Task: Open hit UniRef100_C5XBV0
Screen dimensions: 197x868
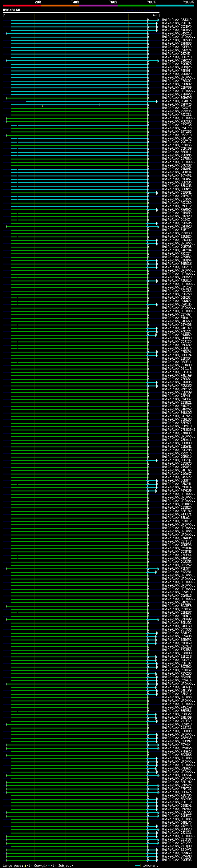Action: [177, 26]
